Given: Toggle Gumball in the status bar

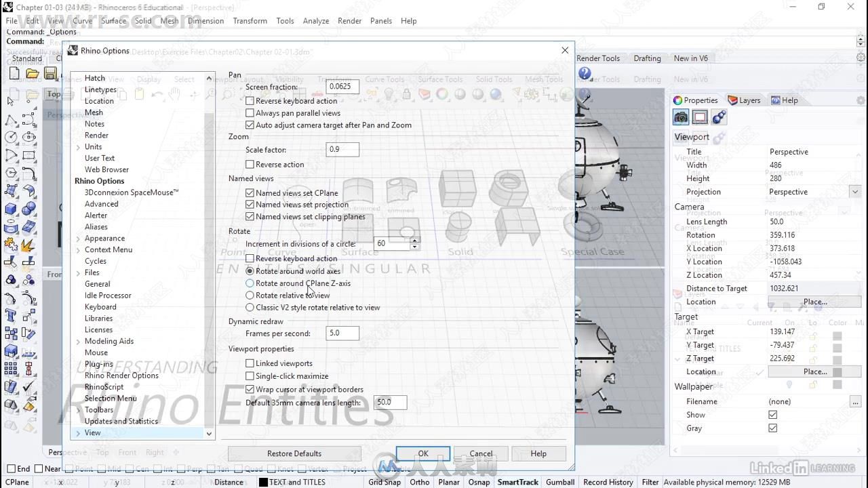Looking at the screenshot, I should pyautogui.click(x=560, y=483).
